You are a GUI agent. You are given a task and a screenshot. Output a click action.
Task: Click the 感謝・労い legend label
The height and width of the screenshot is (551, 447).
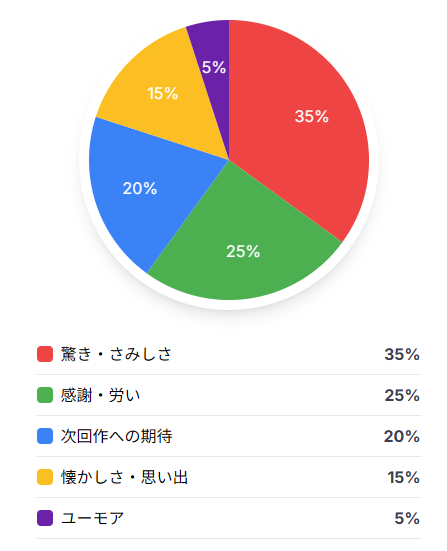pos(100,395)
